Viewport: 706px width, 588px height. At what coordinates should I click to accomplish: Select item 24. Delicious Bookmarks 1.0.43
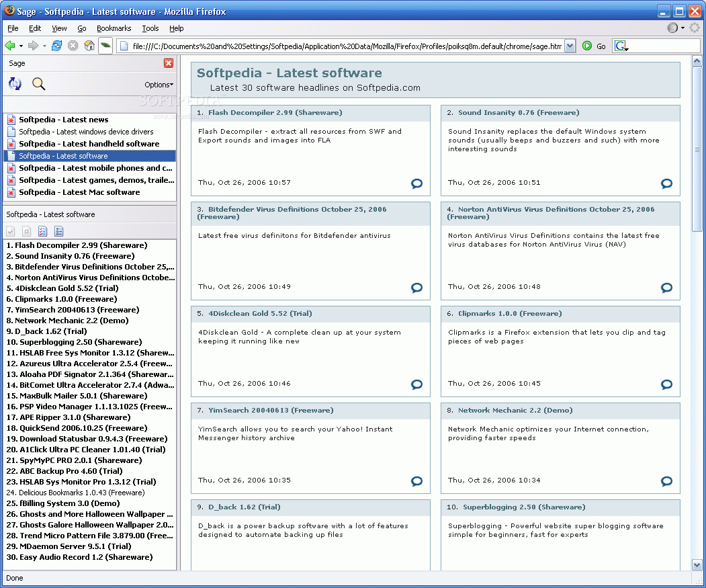point(76,493)
